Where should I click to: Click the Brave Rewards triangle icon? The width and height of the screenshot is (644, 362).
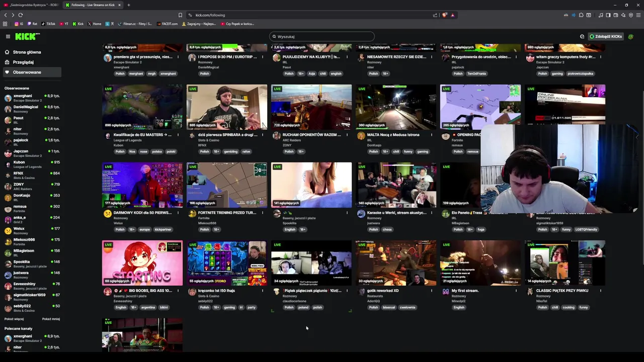452,15
